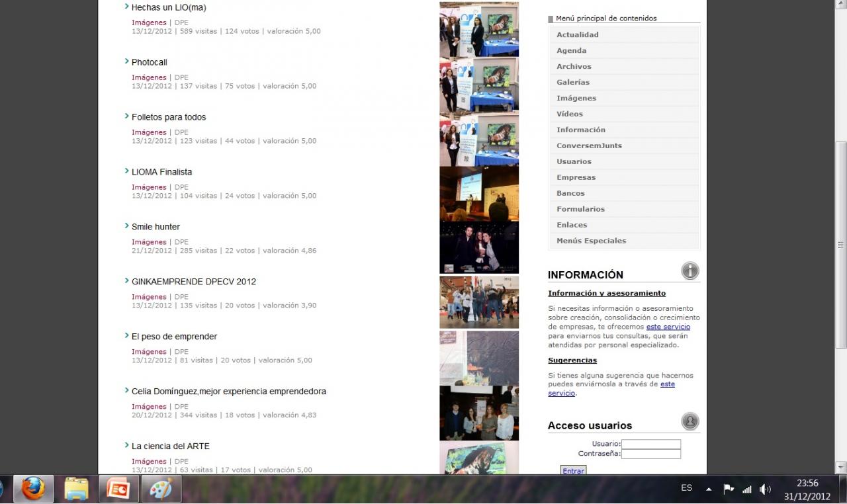Click the Action Center flag icon
This screenshot has height=504, width=847.
(729, 489)
